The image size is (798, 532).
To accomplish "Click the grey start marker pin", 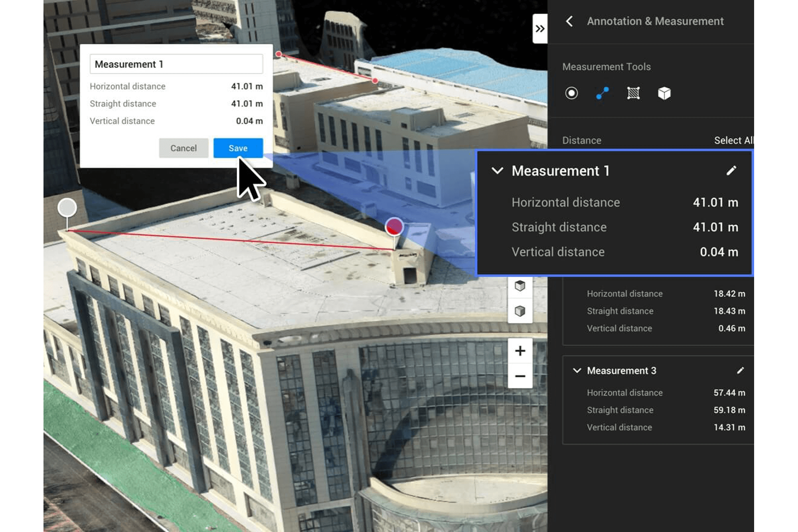I will tap(67, 208).
